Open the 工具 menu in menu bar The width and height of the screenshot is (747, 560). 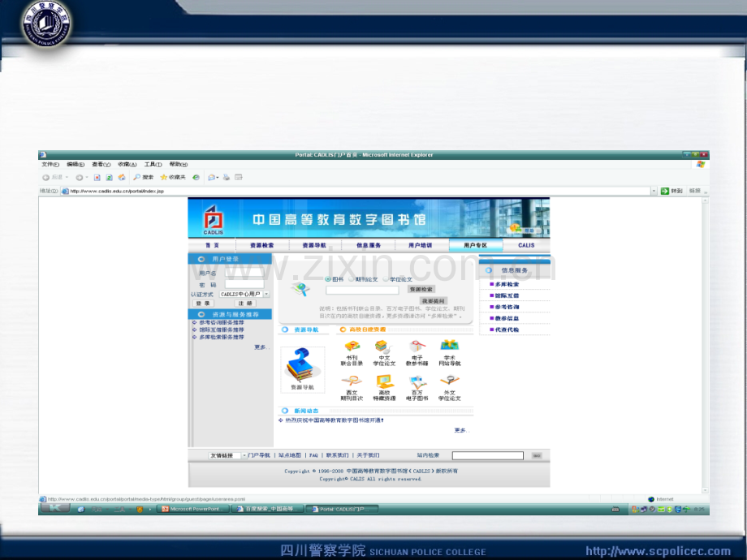[x=153, y=165]
